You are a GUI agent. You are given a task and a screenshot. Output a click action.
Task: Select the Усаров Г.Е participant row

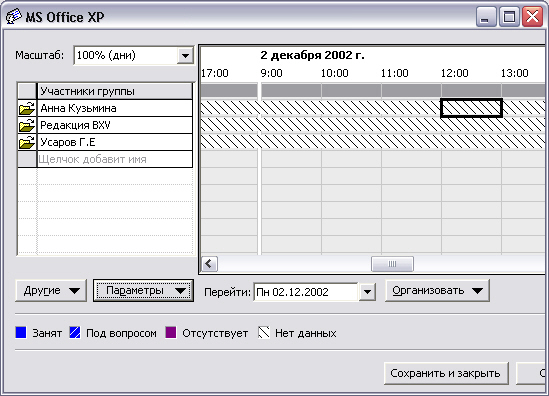click(x=115, y=142)
